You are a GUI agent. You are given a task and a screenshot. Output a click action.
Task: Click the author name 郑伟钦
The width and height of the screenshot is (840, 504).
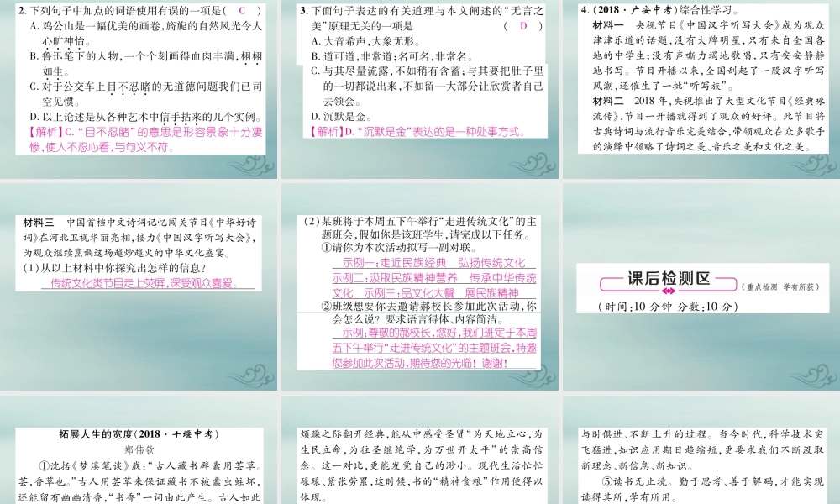(x=139, y=450)
